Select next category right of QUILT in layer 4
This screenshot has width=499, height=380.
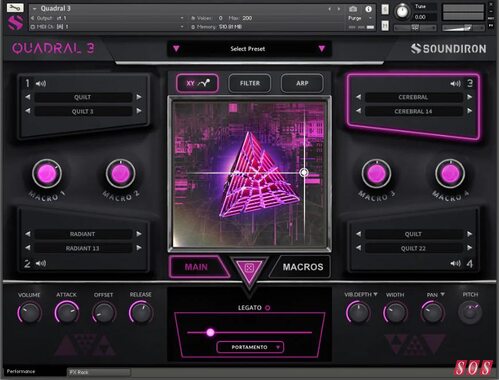(x=469, y=234)
